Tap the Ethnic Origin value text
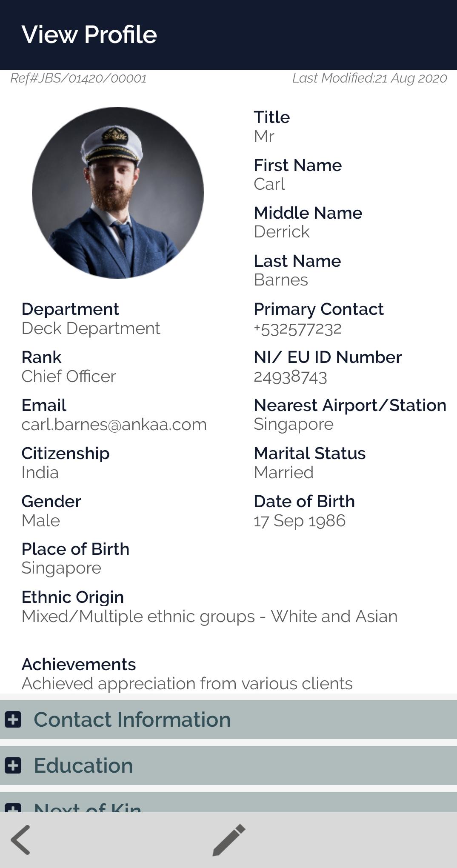 pyautogui.click(x=209, y=617)
